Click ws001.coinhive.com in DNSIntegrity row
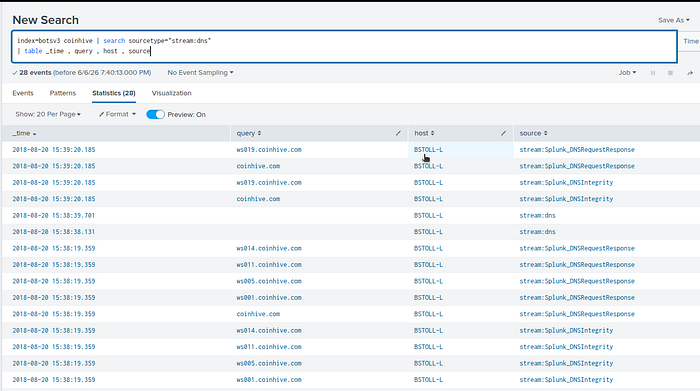Image resolution: width=700 pixels, height=391 pixels. click(269, 380)
